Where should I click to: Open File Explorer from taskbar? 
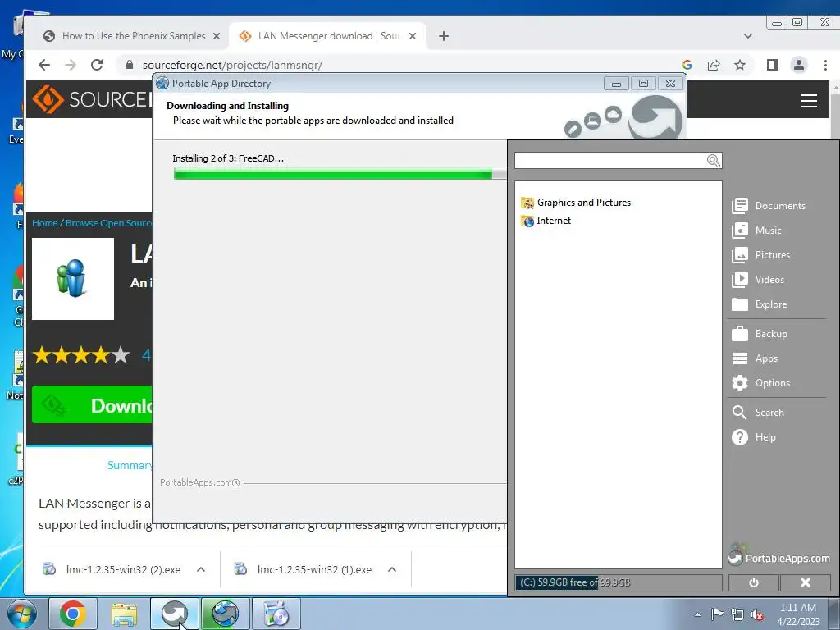[x=124, y=614]
